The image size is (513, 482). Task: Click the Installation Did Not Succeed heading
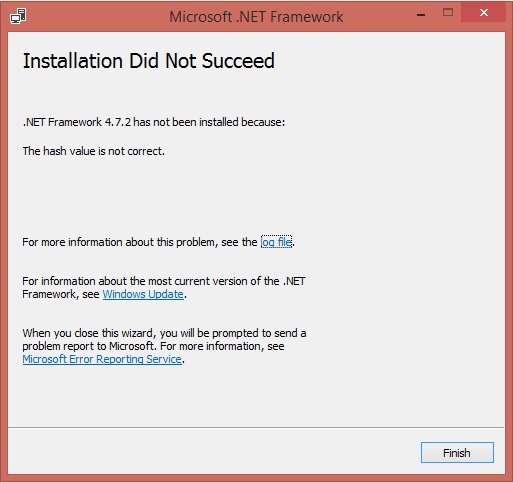pyautogui.click(x=149, y=61)
